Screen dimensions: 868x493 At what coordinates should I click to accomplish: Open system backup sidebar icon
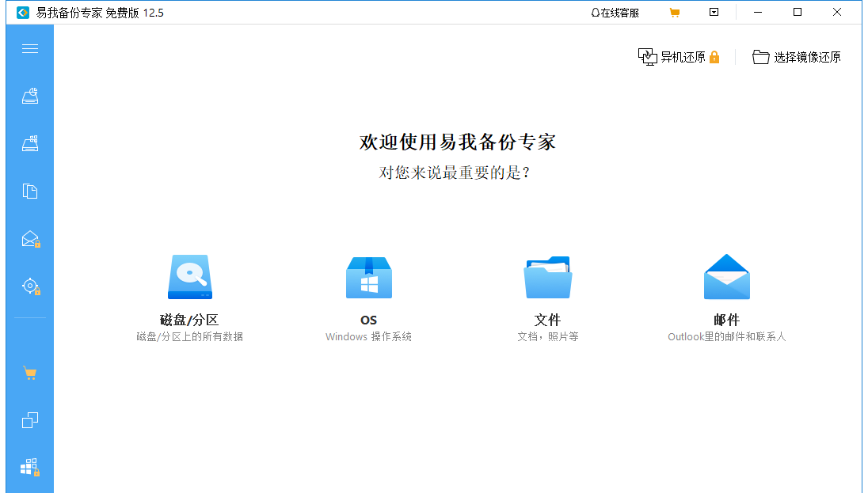[30, 143]
